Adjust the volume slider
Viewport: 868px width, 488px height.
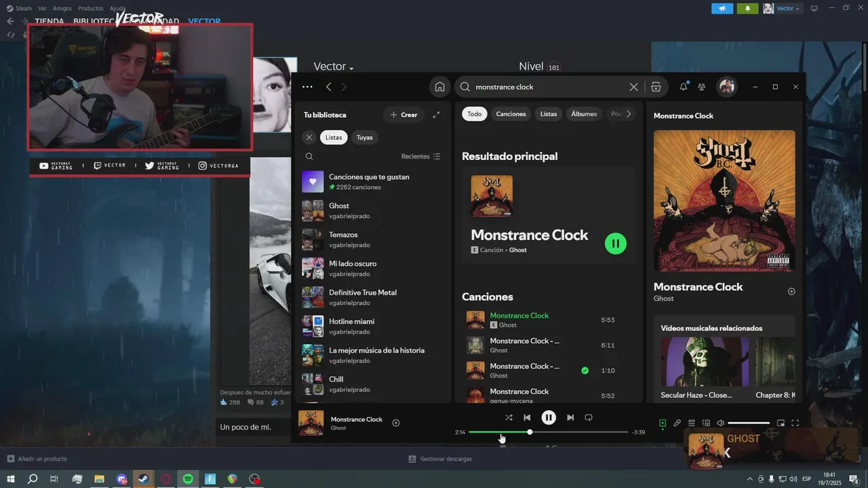(x=749, y=423)
